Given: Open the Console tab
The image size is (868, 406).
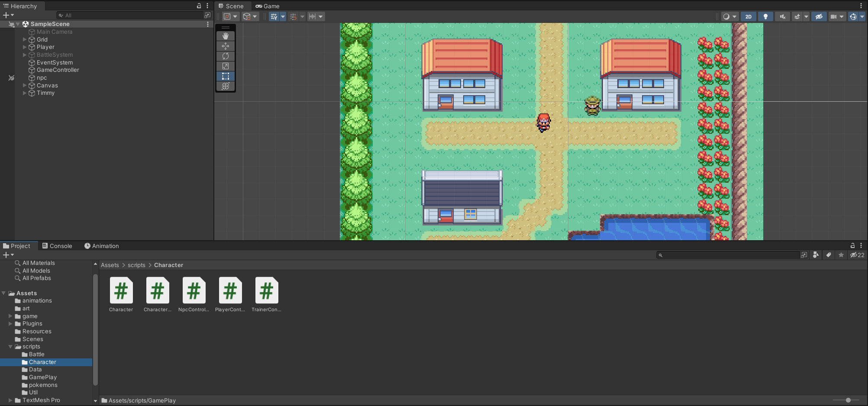Looking at the screenshot, I should 57,246.
